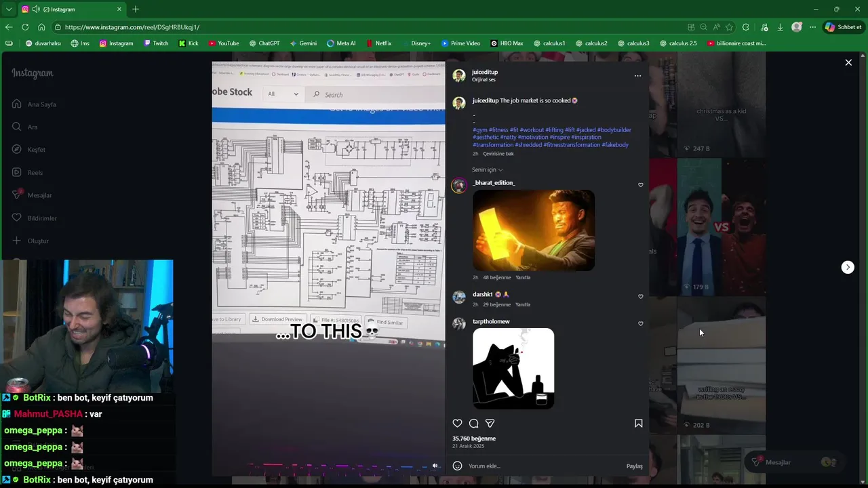The height and width of the screenshot is (488, 868).
Task: Reply to _bharat_edition_ via Yanıtla
Action: click(523, 277)
